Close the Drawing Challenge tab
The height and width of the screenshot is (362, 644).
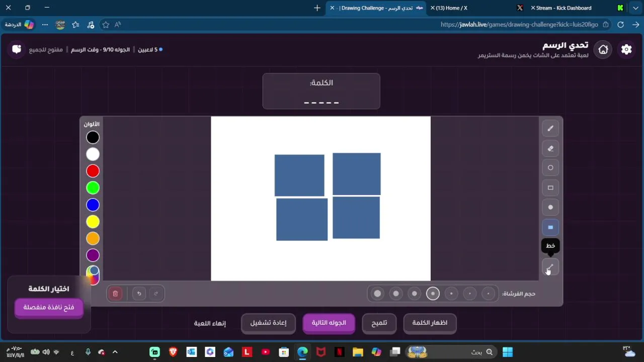coord(332,8)
